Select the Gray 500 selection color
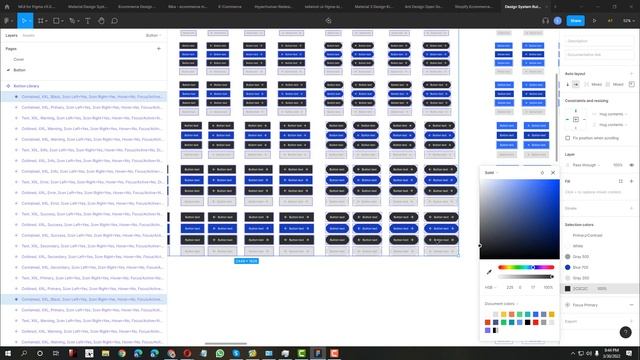Image resolution: width=640 pixels, height=360 pixels. pyautogui.click(x=581, y=257)
